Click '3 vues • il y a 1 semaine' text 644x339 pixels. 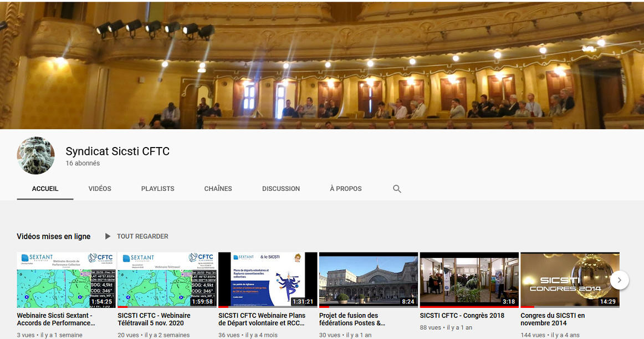coord(50,335)
